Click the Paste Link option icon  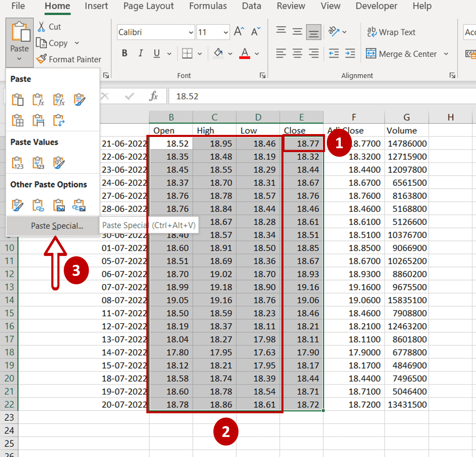click(38, 205)
